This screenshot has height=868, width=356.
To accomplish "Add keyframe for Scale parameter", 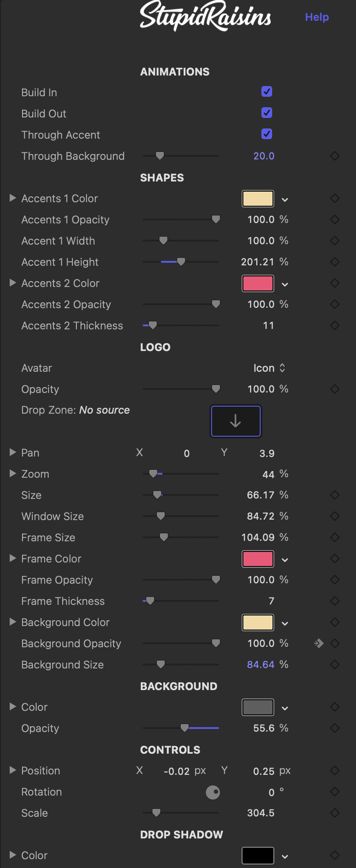I will (x=335, y=813).
